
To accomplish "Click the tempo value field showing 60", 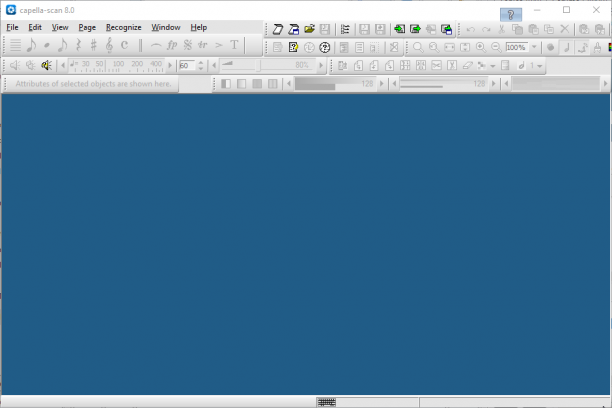I will pos(187,66).
